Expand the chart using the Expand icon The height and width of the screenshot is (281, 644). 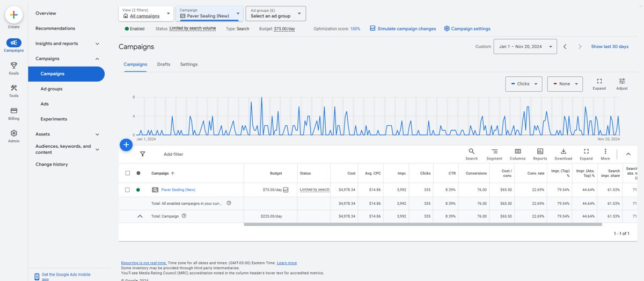599,81
